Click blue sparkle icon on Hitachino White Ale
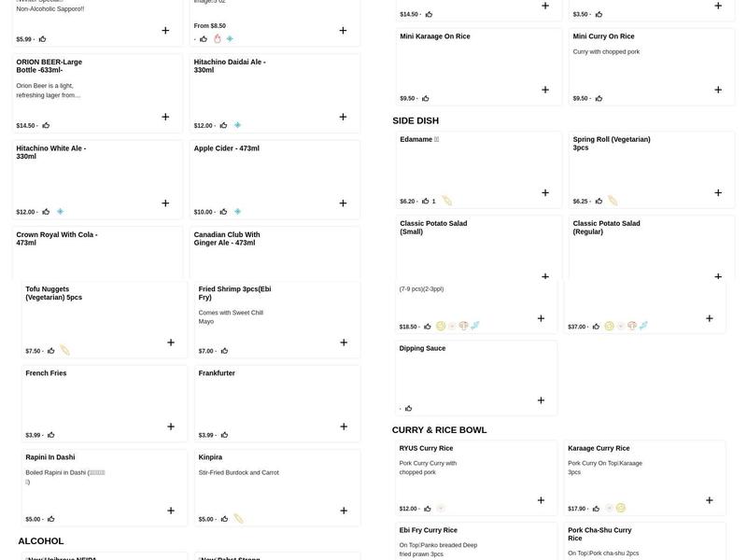The image size is (747, 560). 61,212
